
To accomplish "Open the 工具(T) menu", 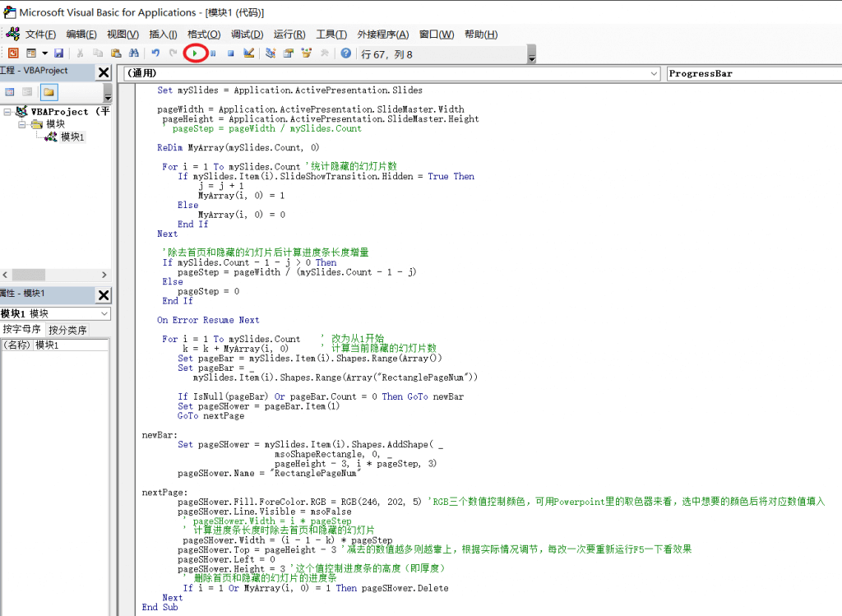I will [x=331, y=35].
